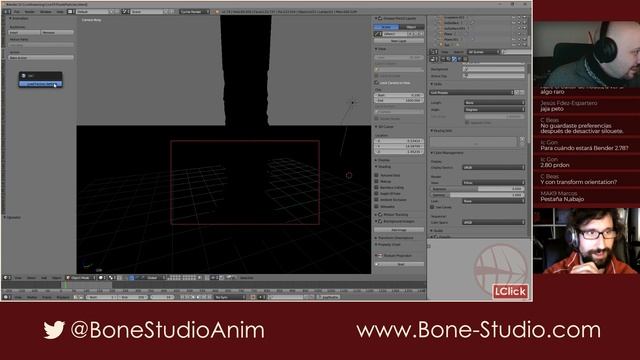Select the Object grease pencil source button

point(411,27)
